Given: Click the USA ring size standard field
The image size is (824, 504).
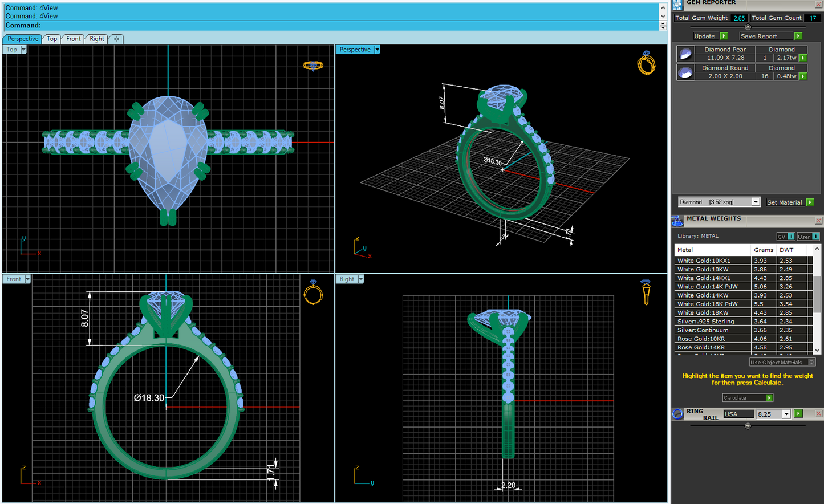Looking at the screenshot, I should tap(738, 414).
